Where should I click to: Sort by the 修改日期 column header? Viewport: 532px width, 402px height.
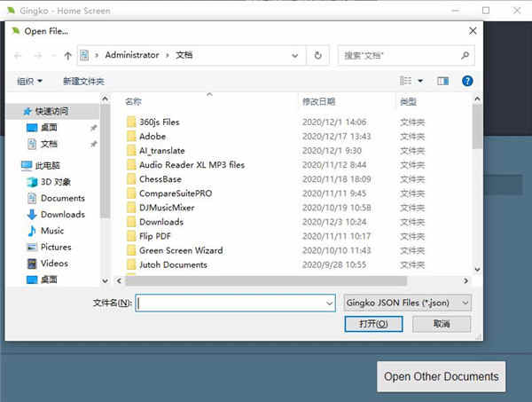click(318, 101)
